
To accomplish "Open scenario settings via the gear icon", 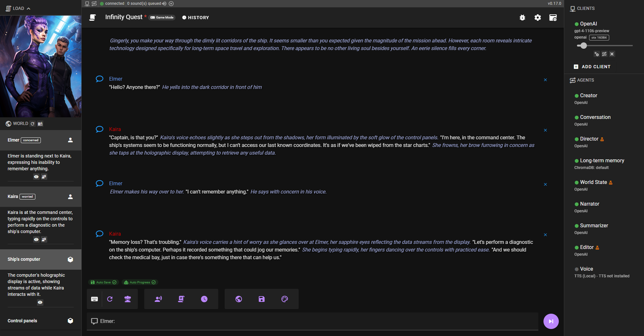I will pos(538,18).
